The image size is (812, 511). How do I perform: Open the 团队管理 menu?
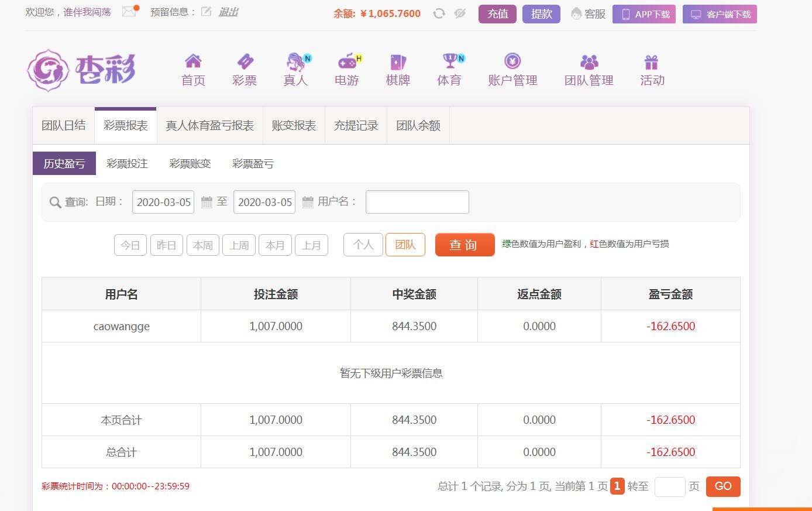pos(589,70)
